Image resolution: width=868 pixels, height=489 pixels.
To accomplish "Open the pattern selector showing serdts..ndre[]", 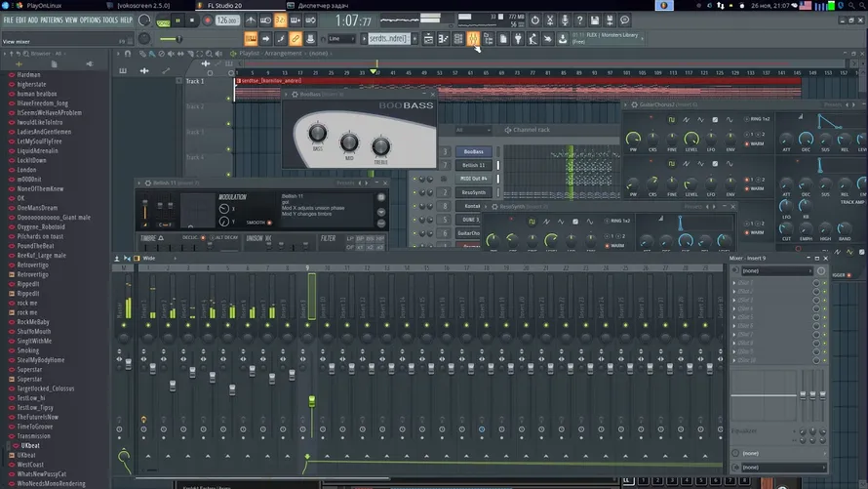I will 389,39.
